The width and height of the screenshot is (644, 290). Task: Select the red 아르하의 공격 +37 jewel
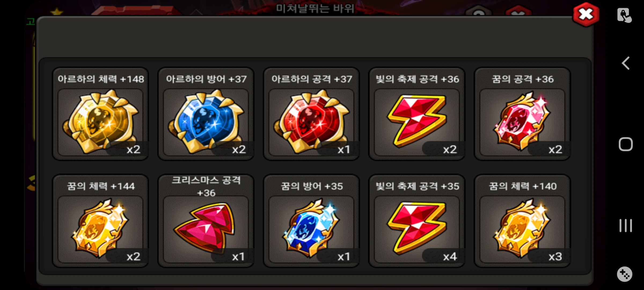click(311, 122)
